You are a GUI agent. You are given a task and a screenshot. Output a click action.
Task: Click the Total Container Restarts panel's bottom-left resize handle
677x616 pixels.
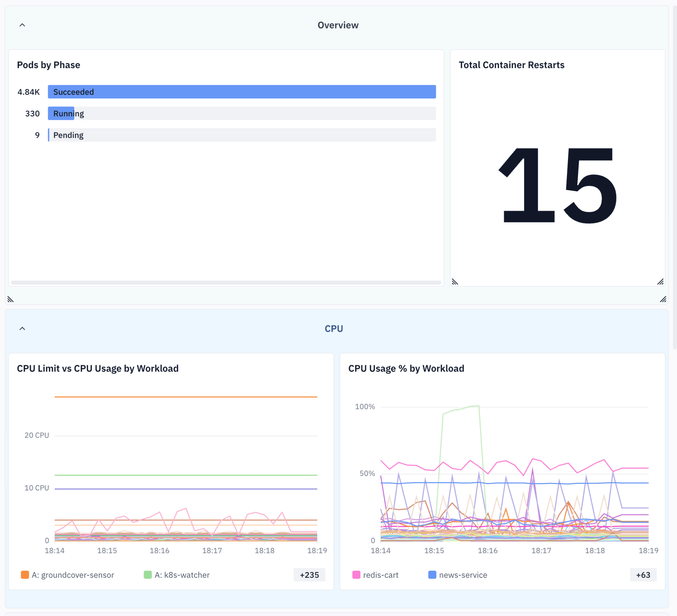point(455,282)
